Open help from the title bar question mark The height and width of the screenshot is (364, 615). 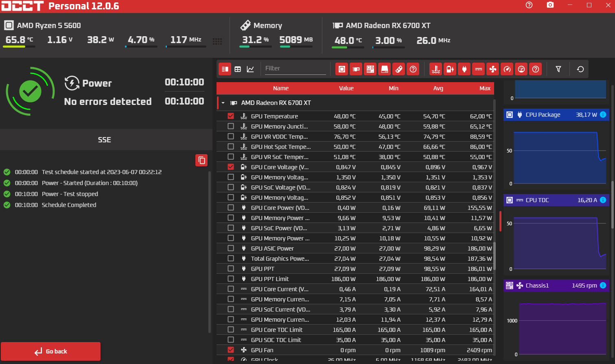[529, 5]
